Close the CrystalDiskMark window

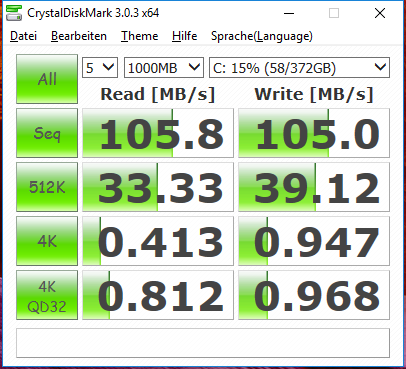click(x=380, y=13)
